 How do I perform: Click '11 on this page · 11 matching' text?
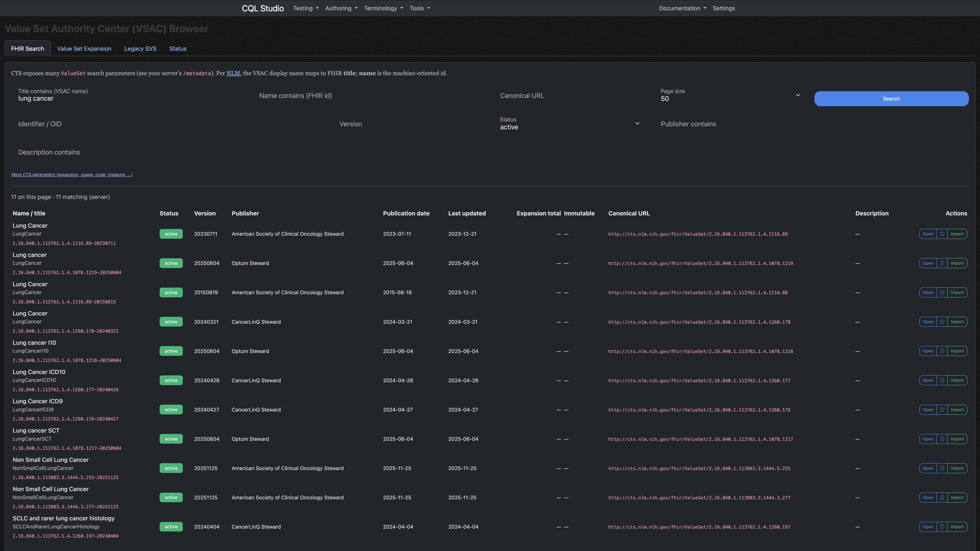[60, 197]
